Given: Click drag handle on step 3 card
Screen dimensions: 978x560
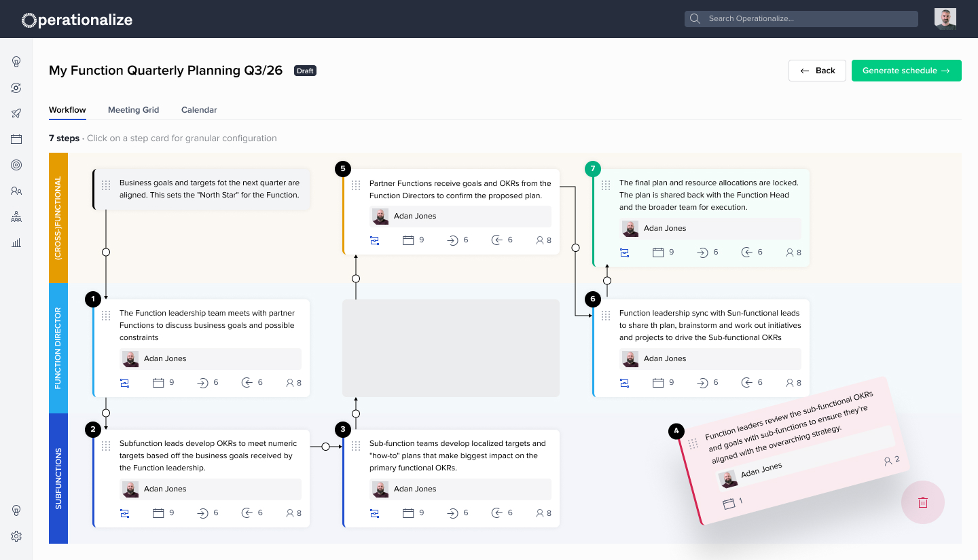Looking at the screenshot, I should 356,446.
